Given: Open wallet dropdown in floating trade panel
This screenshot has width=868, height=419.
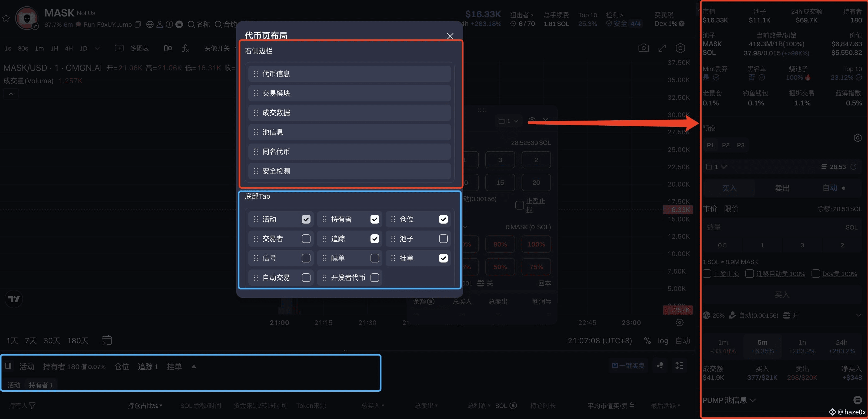Looking at the screenshot, I should (x=509, y=121).
